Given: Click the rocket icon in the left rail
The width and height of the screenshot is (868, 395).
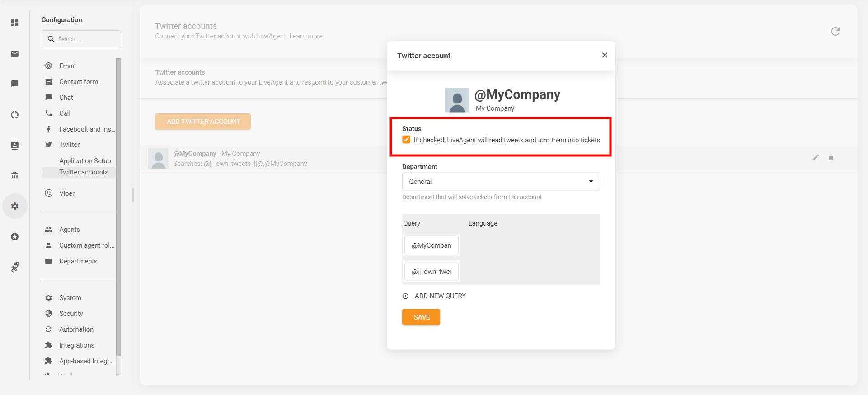Looking at the screenshot, I should pos(15,267).
